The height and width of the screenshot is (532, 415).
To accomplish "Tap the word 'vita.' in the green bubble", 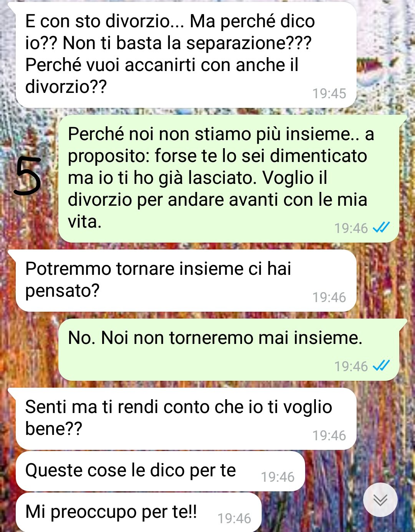I will (85, 222).
